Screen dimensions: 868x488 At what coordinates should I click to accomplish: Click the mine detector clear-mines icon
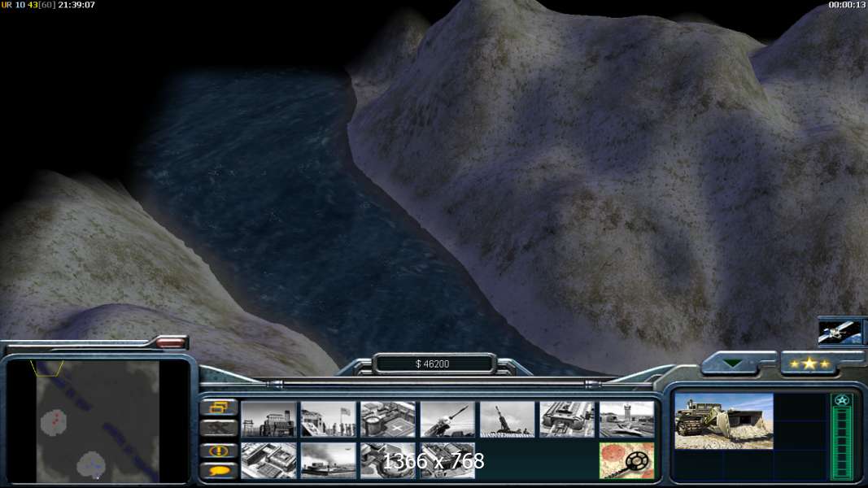[626, 460]
